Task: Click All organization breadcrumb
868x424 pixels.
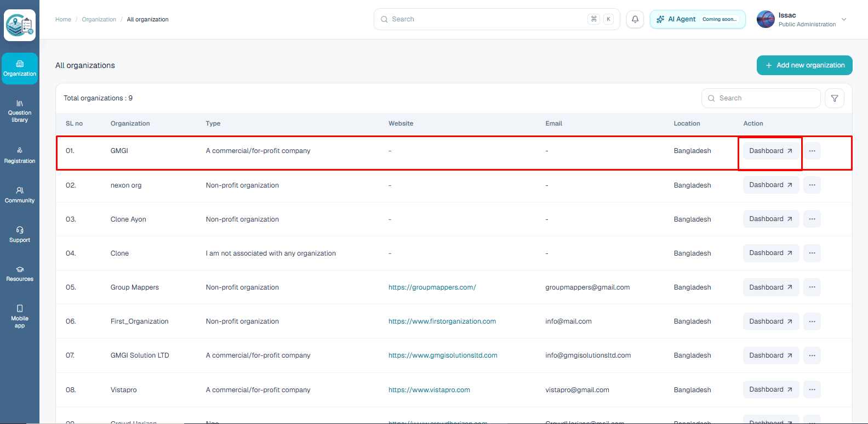Action: pos(147,19)
